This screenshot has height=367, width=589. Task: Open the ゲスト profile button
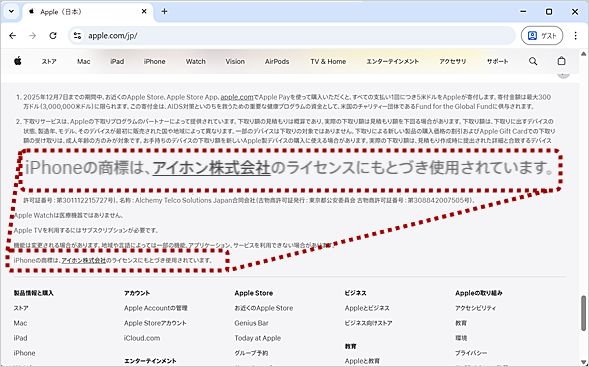click(542, 36)
